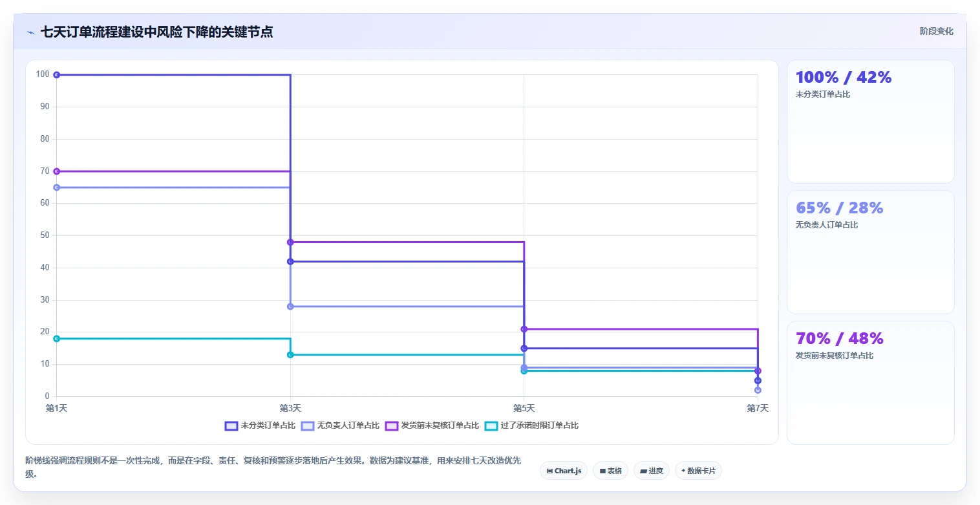Click the trend icon beside the chart title
The width and height of the screenshot is (980, 505).
click(x=30, y=32)
